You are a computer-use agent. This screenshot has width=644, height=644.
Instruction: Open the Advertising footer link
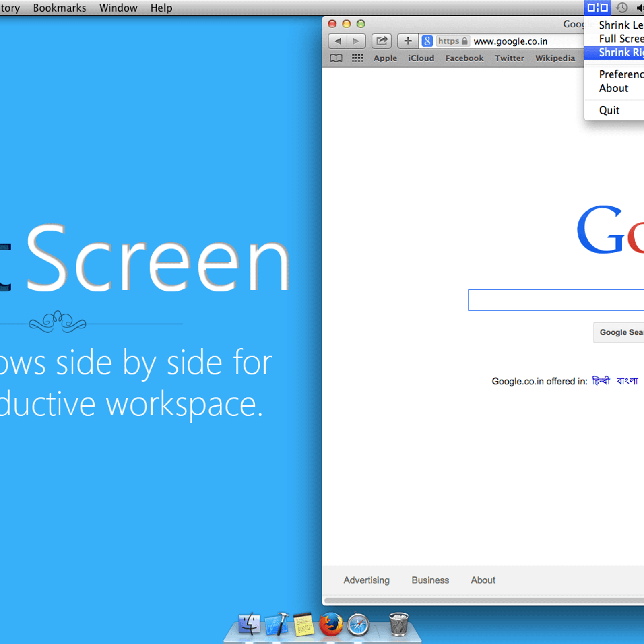point(366,580)
